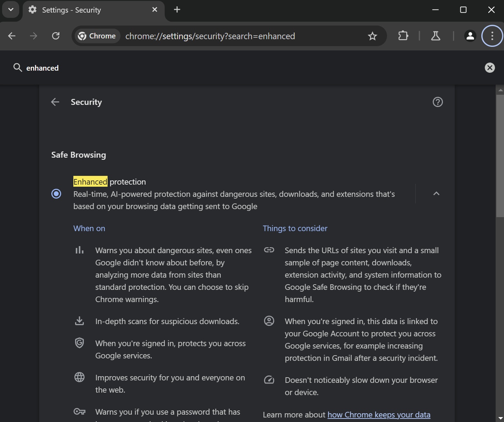Open a new tab with the plus button
This screenshot has width=504, height=422.
pos(177,10)
